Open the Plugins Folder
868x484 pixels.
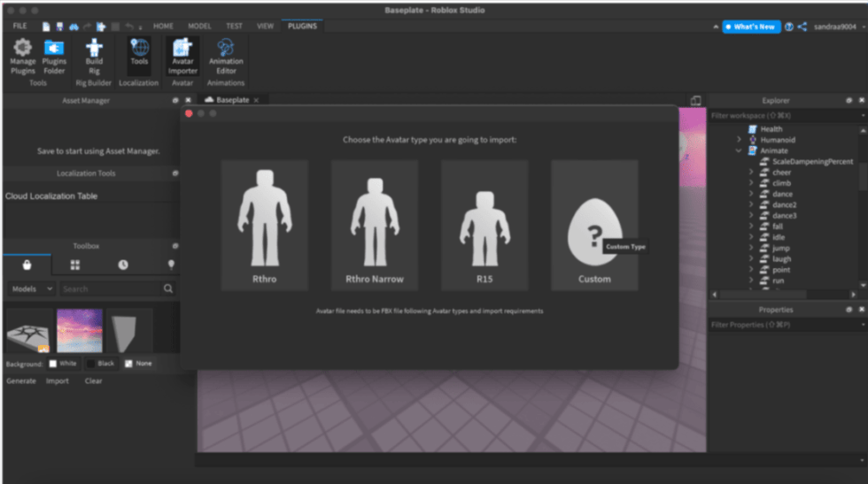(54, 57)
